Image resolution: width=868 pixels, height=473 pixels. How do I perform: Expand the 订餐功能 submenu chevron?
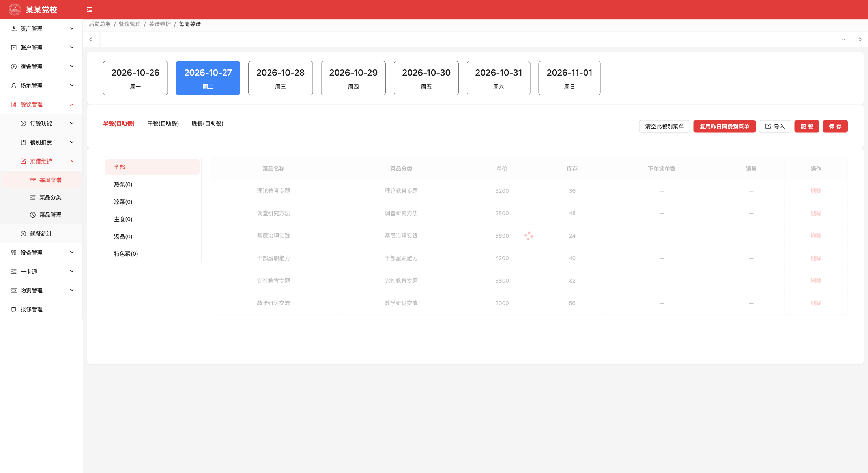[72, 123]
